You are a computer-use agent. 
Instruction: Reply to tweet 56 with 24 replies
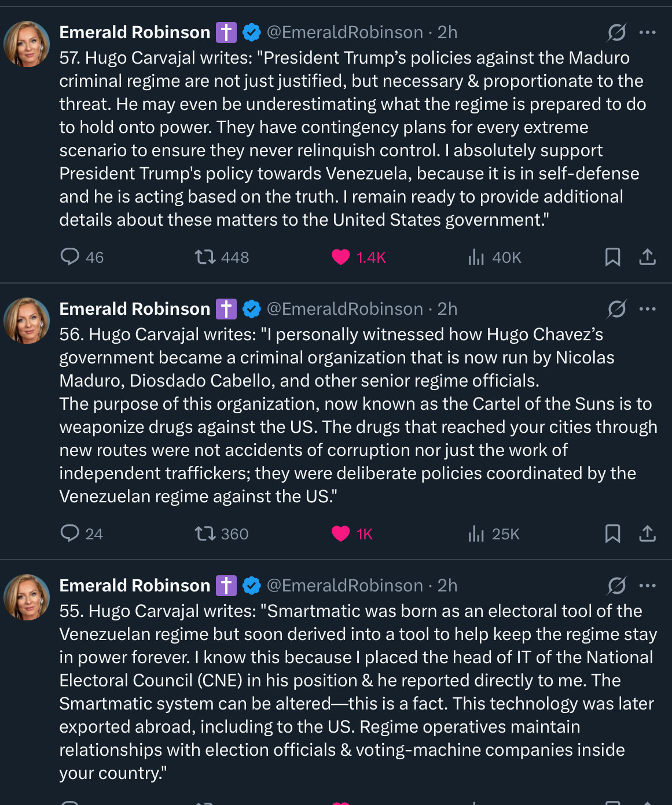point(70,533)
